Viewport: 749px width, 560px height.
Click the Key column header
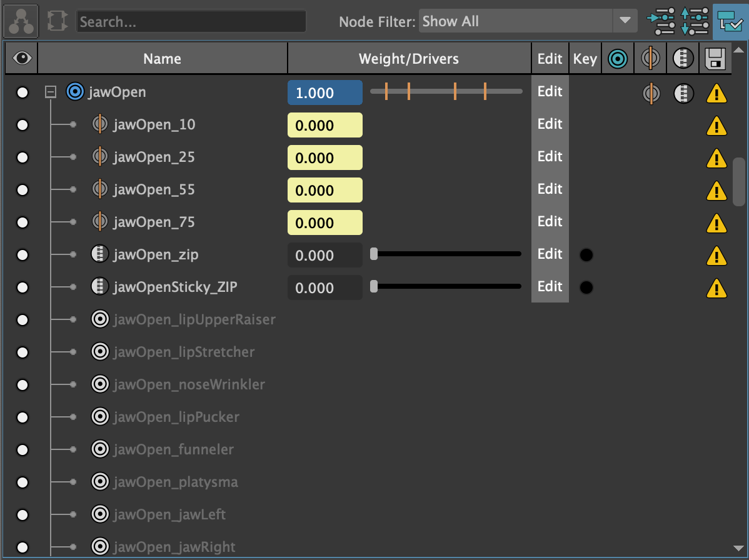pos(585,58)
